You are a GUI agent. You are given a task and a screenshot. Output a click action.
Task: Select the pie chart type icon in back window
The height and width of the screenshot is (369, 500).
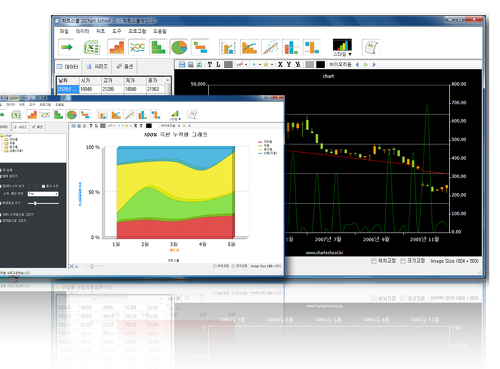pos(179,47)
